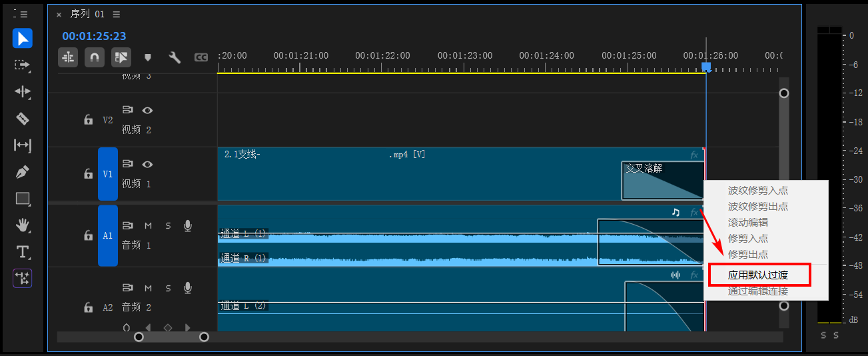Choose 滚动编辑 from the context menu

pyautogui.click(x=748, y=222)
